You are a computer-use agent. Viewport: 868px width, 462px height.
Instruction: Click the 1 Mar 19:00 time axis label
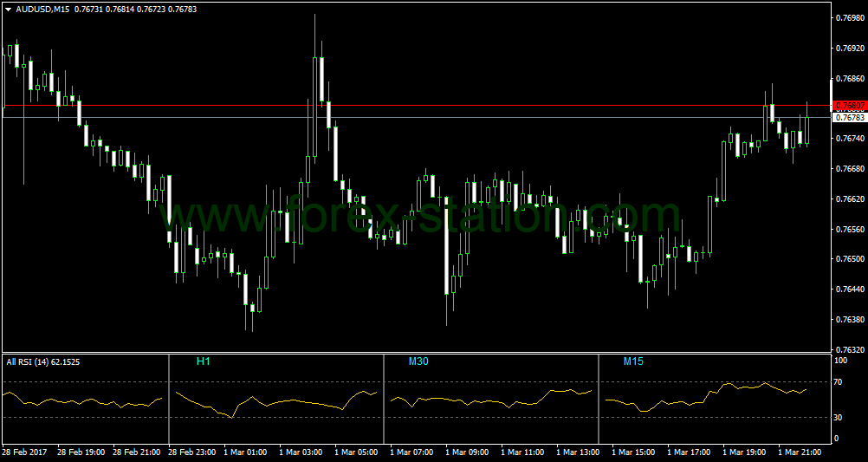(744, 452)
